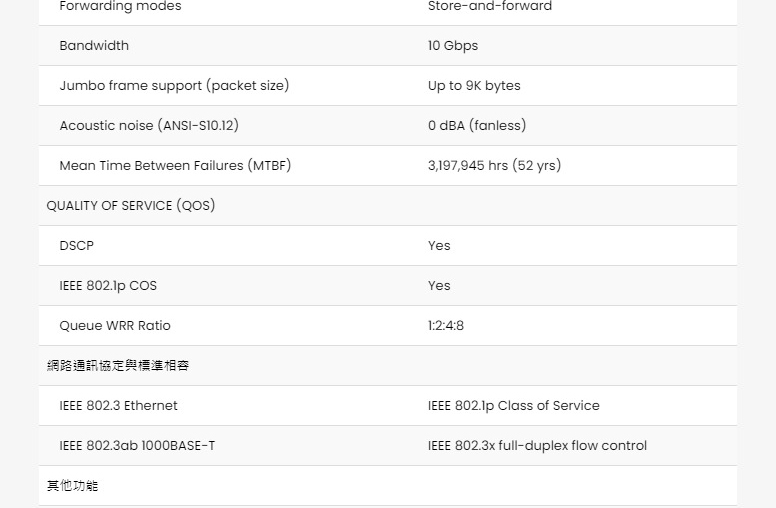Click the 其他功能 section header
Viewport: 776px width, 508px height.
(72, 486)
